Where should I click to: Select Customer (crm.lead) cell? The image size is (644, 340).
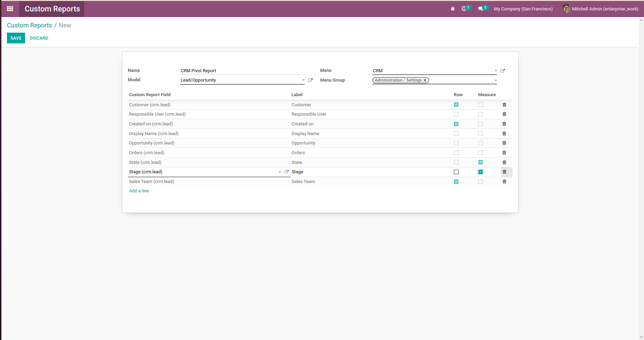tap(209, 105)
